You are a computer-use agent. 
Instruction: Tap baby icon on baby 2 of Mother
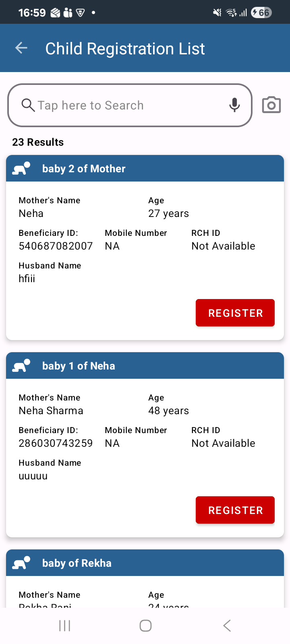tap(21, 168)
